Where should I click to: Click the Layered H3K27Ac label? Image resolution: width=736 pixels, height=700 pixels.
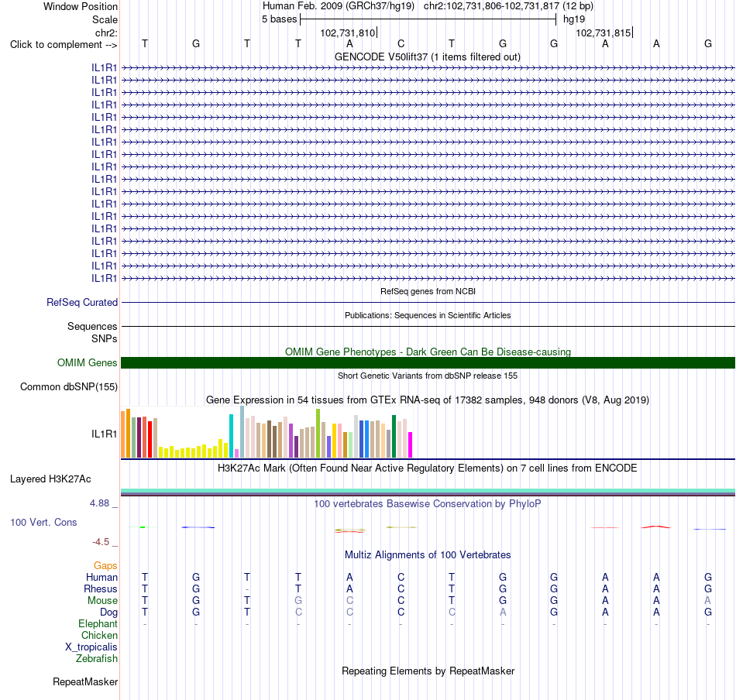(x=50, y=479)
